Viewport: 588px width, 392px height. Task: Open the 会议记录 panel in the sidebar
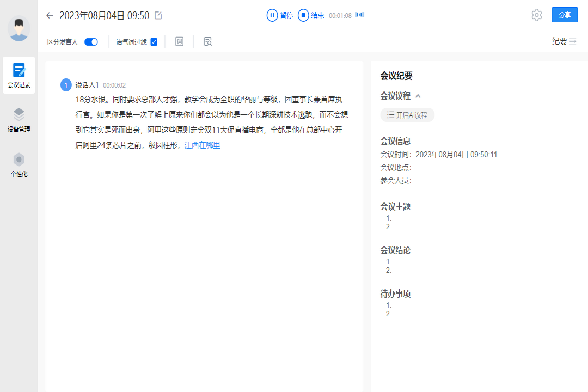point(19,75)
